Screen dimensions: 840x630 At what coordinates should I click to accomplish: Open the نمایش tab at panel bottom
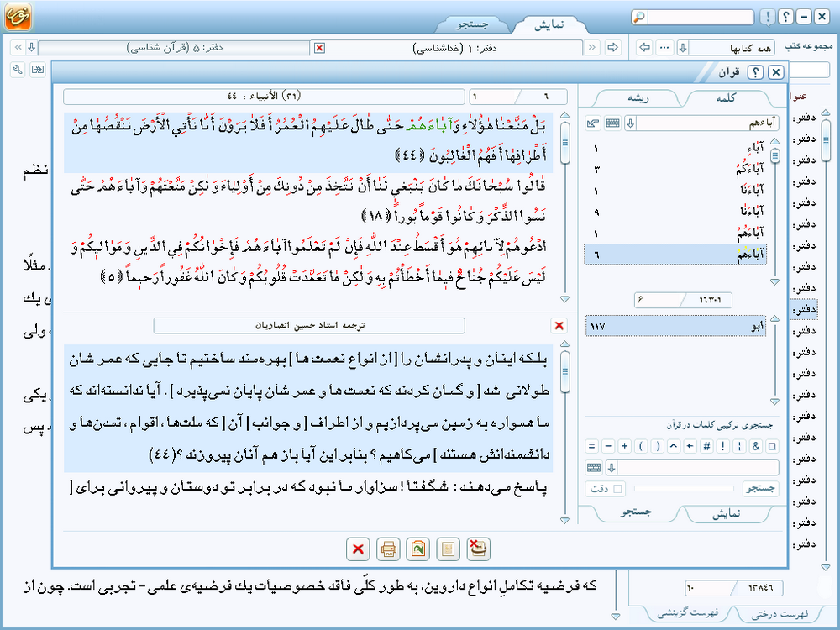tap(726, 514)
